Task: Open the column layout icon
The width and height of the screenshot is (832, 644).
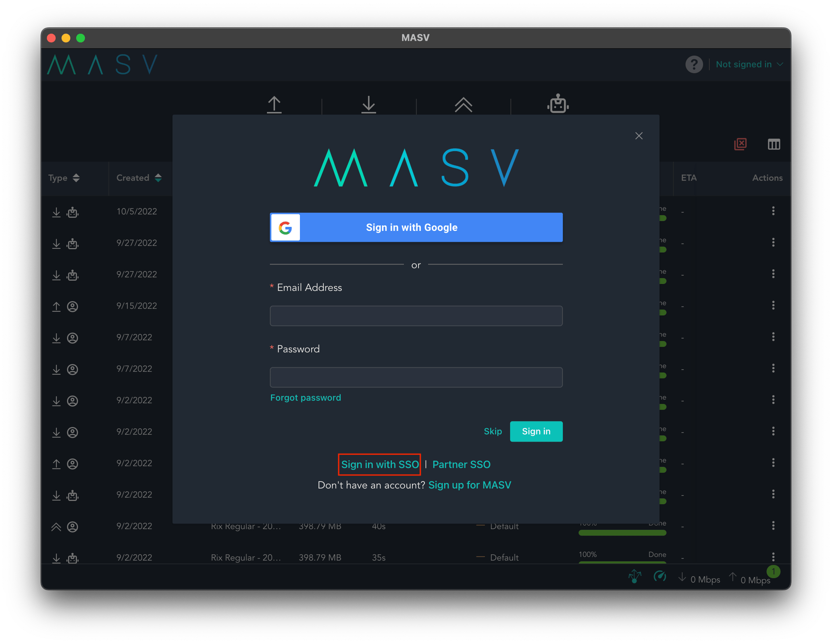Action: click(774, 144)
